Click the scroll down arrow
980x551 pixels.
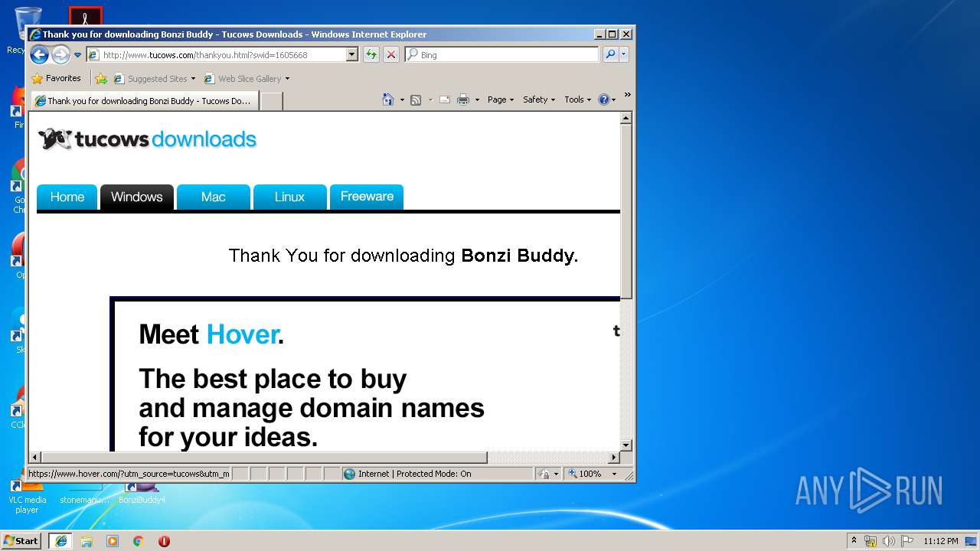[x=626, y=445]
